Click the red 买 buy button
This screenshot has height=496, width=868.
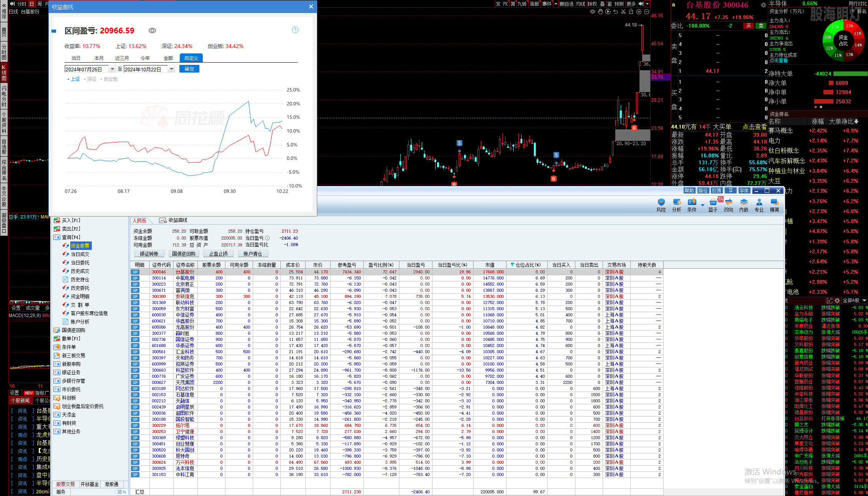pos(749,26)
